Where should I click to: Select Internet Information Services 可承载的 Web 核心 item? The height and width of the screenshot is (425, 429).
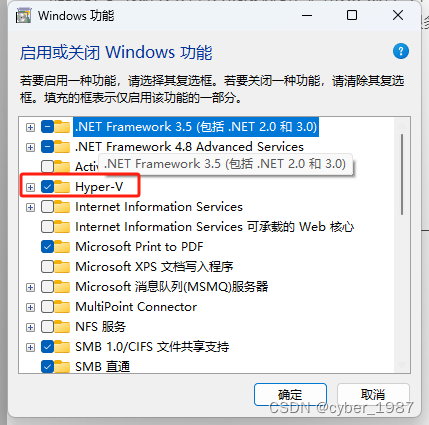214,227
